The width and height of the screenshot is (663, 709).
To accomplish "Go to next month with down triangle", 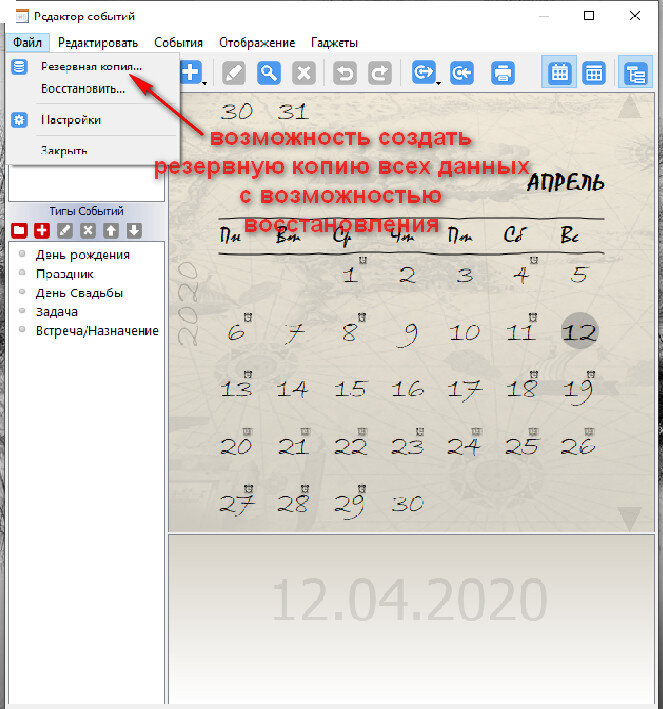I will point(630,519).
